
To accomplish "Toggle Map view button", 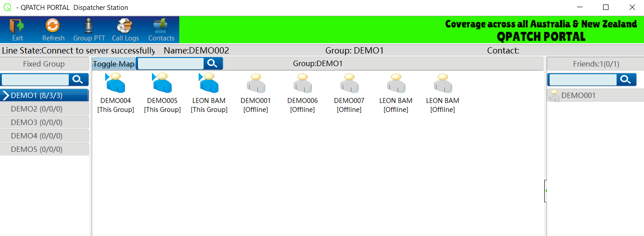I will tap(114, 64).
